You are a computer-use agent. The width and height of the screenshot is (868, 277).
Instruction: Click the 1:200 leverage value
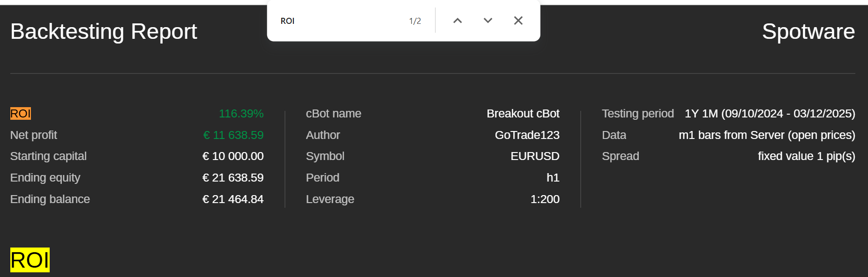[x=545, y=199]
